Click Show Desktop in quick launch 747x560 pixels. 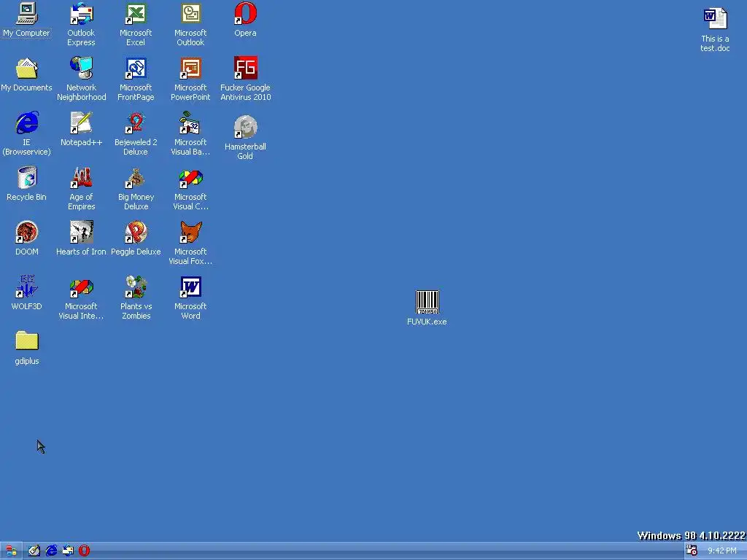[x=34, y=551]
